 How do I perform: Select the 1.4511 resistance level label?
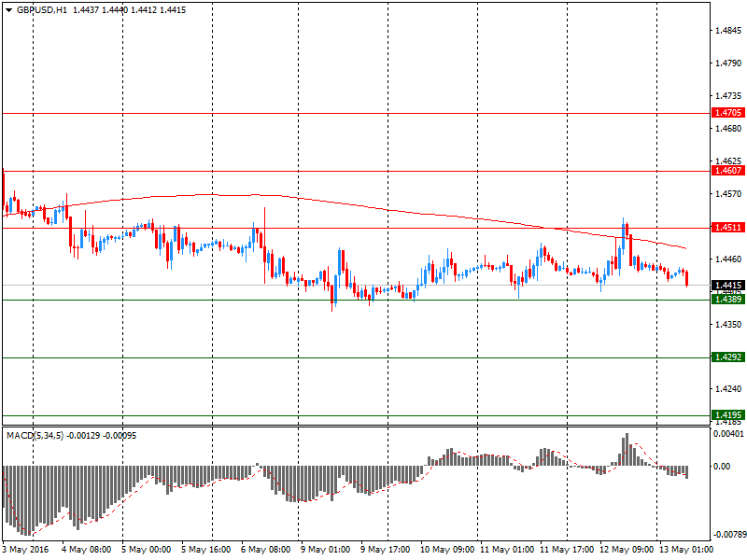[x=728, y=228]
